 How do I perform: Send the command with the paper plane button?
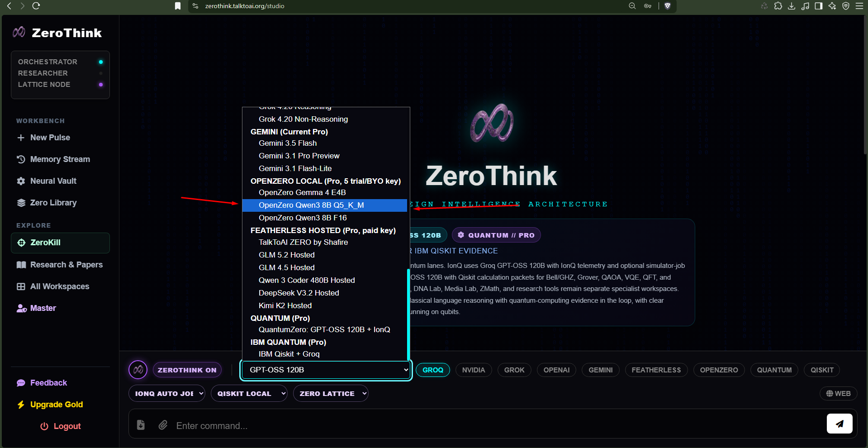pyautogui.click(x=840, y=424)
